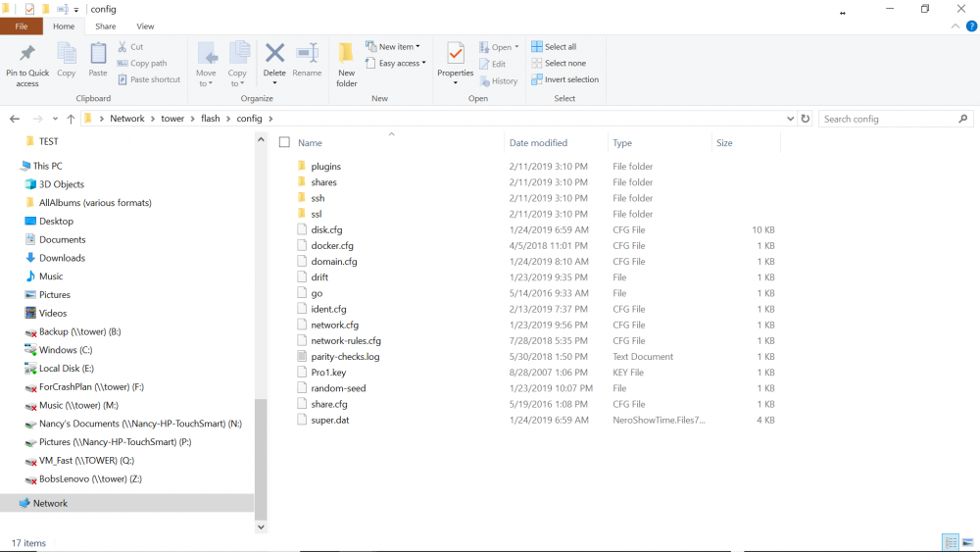Click tower in address breadcrumb
The image size is (980, 552).
click(172, 119)
